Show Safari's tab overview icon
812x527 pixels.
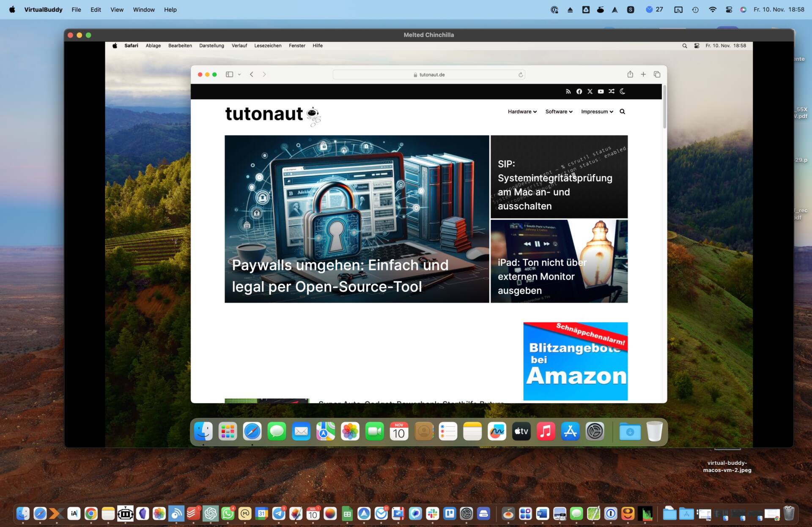(x=657, y=74)
